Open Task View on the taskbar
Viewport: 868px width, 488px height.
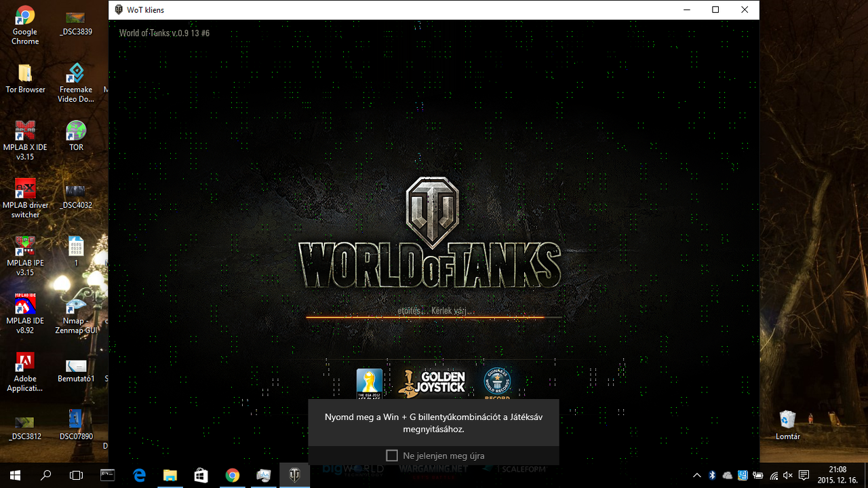[77, 475]
